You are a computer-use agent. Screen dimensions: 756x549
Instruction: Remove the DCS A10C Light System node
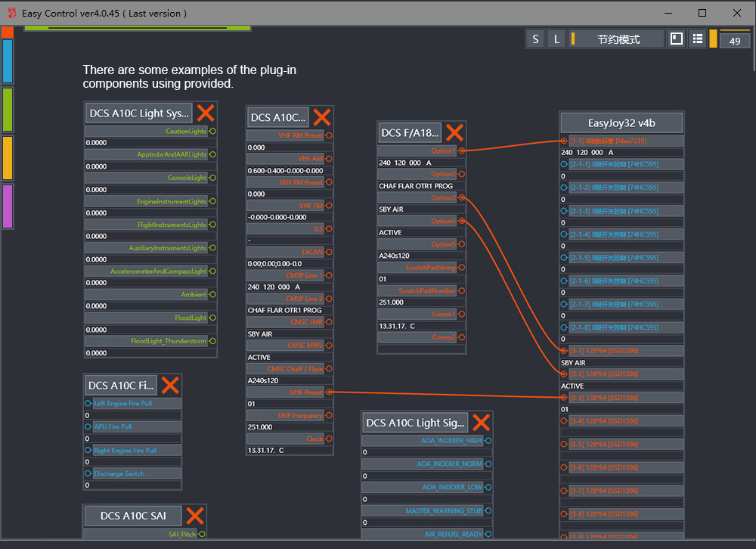click(206, 113)
